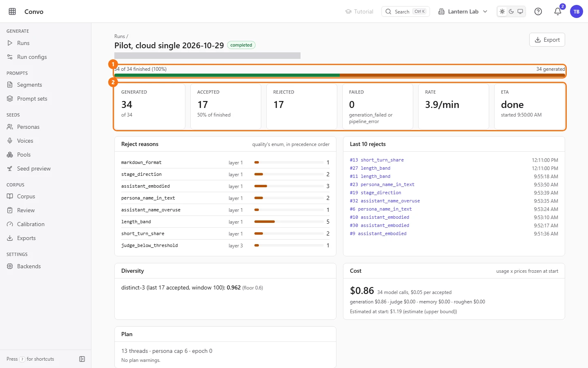Image resolution: width=588 pixels, height=368 pixels.
Task: Click the completed status badge
Action: (241, 45)
